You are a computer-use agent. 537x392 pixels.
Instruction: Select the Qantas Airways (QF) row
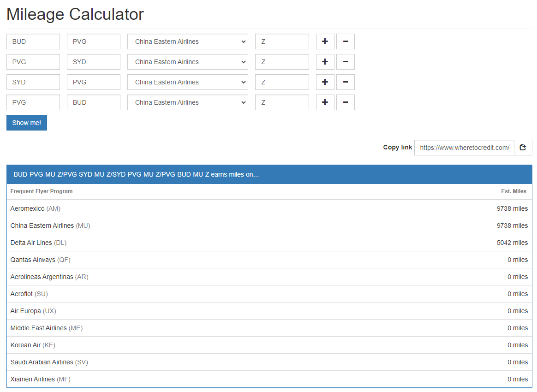coord(269,260)
